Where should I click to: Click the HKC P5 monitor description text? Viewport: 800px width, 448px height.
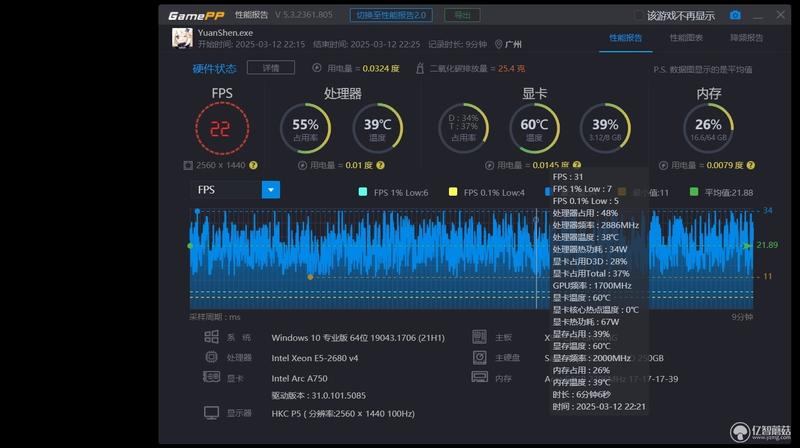(343, 414)
